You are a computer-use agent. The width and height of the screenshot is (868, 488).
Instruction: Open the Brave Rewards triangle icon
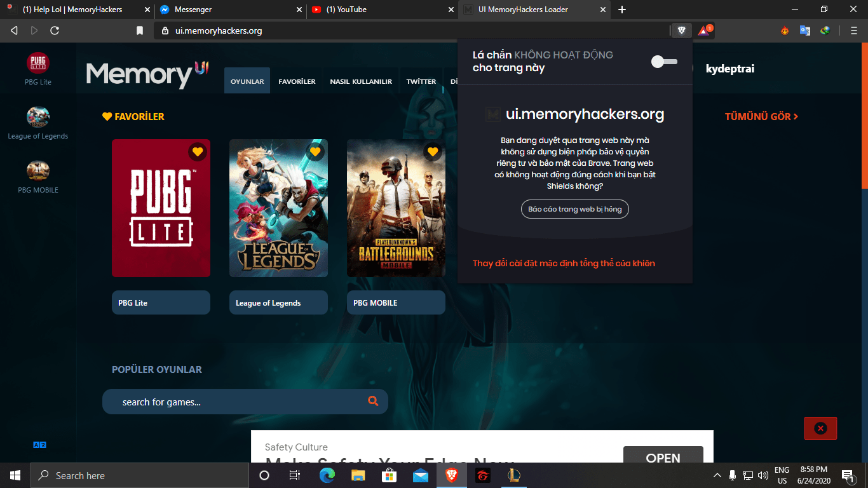(704, 30)
